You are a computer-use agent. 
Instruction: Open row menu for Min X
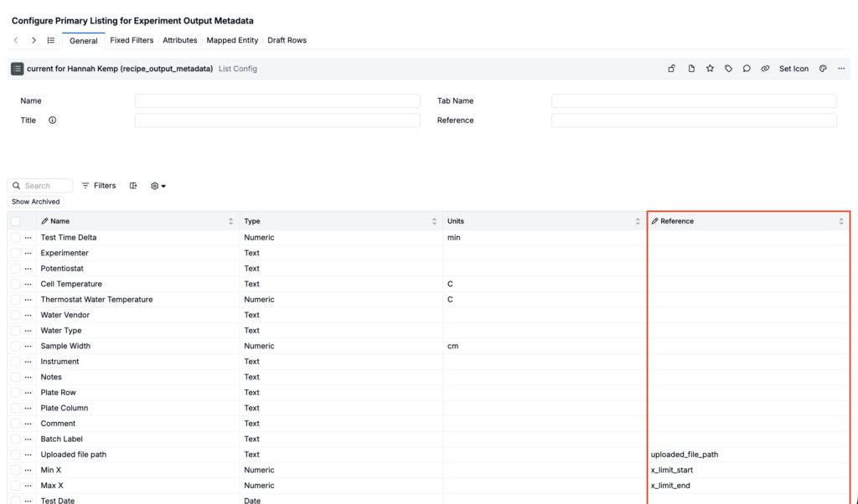tap(28, 471)
